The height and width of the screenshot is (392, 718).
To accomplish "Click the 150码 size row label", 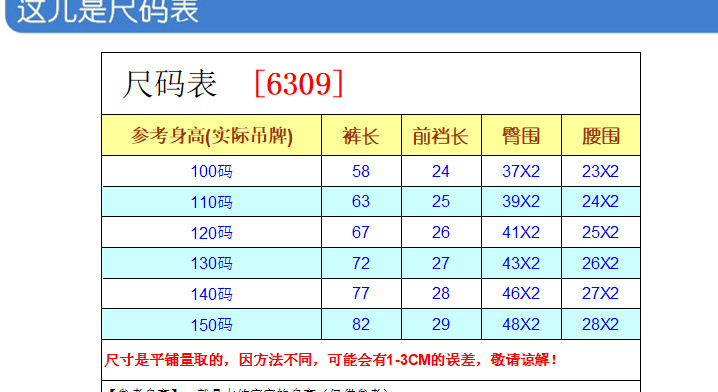I will point(212,325).
